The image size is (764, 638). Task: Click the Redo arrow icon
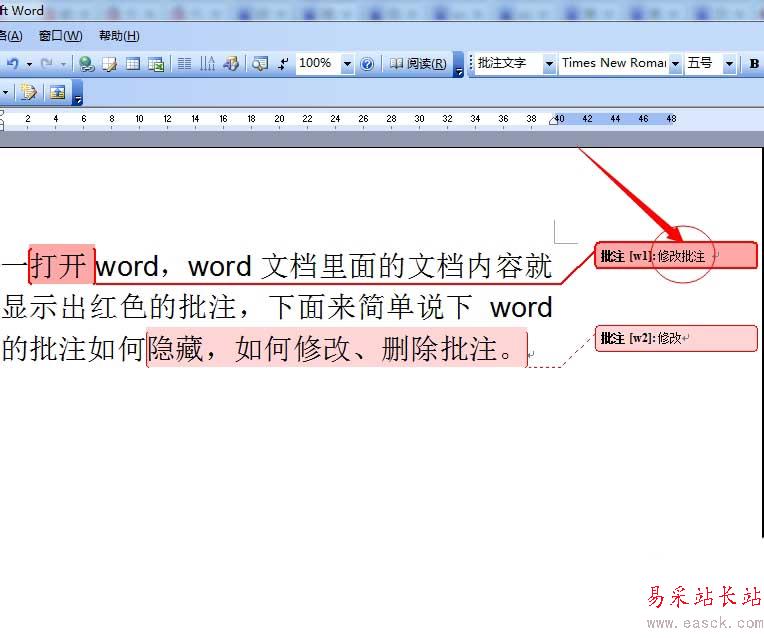click(47, 63)
